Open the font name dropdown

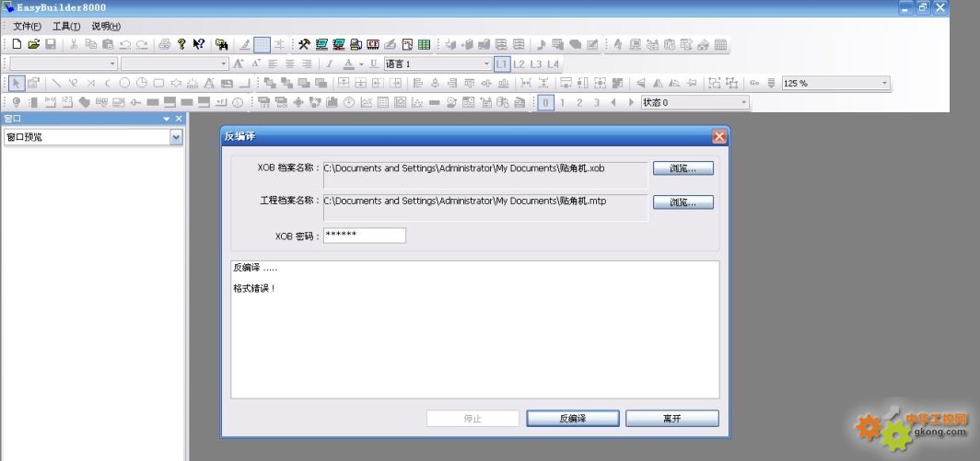click(x=112, y=63)
